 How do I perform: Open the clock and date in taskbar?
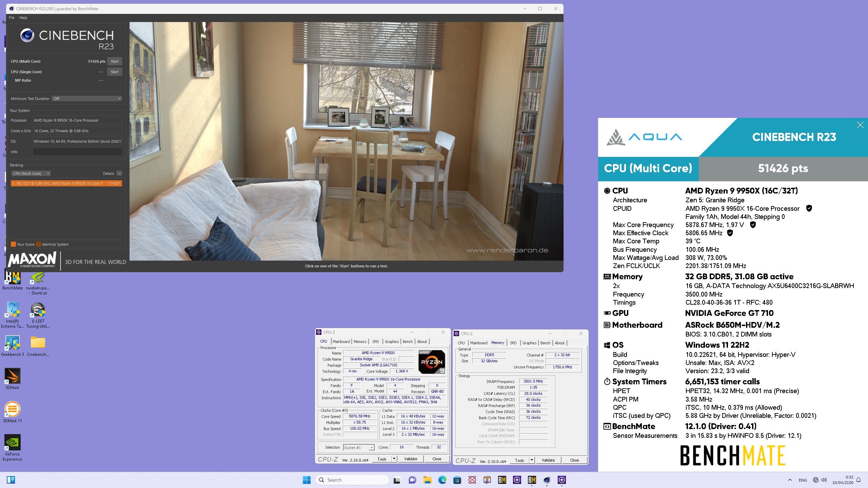[x=843, y=480]
